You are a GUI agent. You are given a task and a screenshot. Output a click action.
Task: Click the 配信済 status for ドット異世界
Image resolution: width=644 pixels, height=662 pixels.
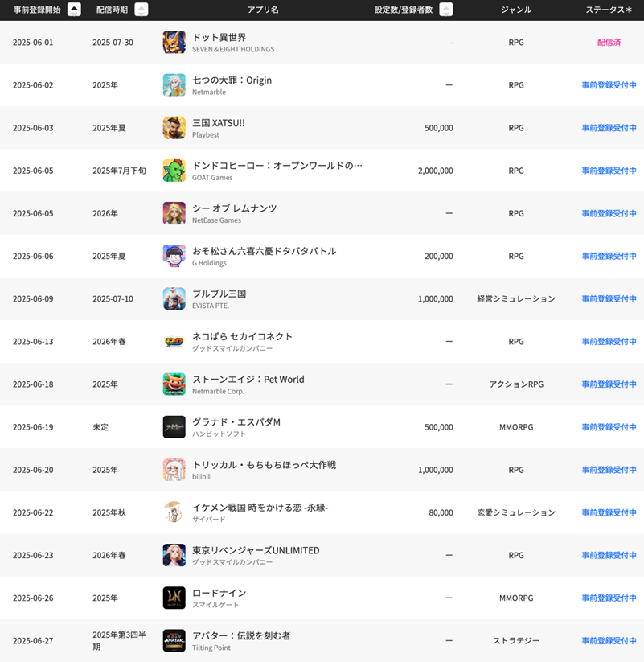tap(609, 42)
